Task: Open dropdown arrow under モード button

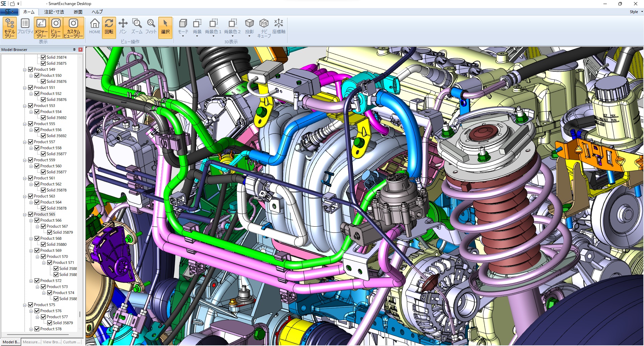Action: coord(183,36)
